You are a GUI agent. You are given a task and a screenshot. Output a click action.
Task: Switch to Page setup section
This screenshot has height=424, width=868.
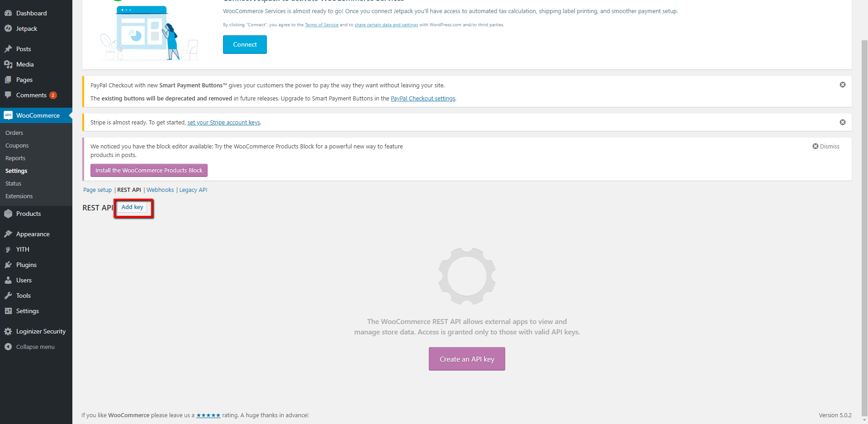[x=97, y=190]
